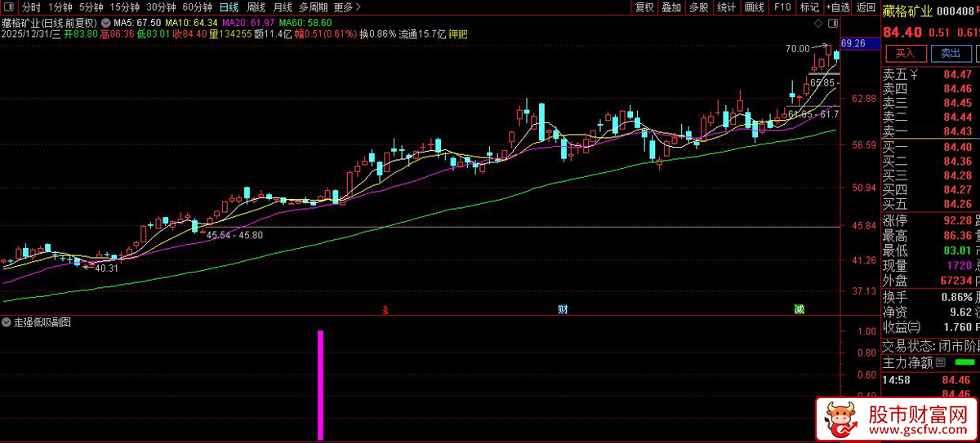The height and width of the screenshot is (443, 980).
Task: Open the 多股 multi-stock view
Action: (x=698, y=7)
